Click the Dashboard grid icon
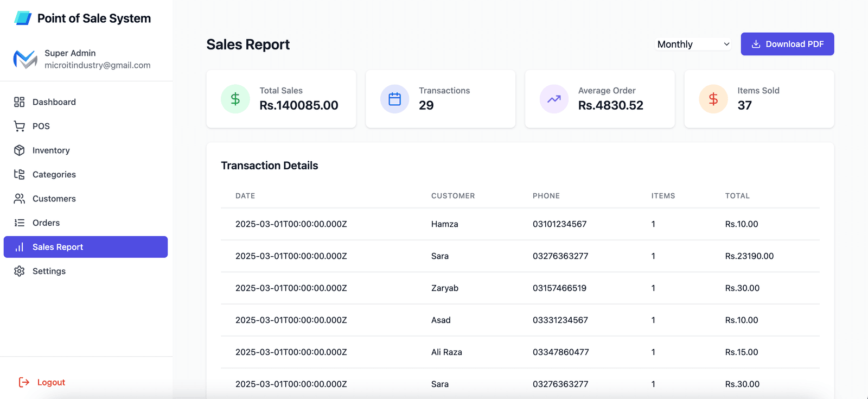Viewport: 868px width, 399px height. pyautogui.click(x=20, y=102)
